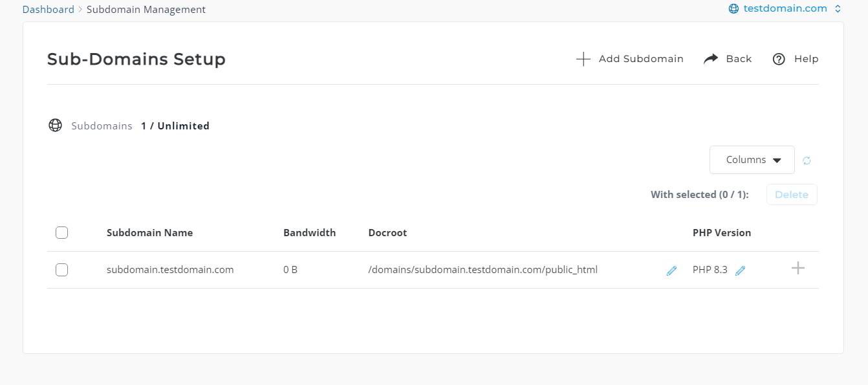Click the Add Subdomain plus icon
The image size is (868, 385).
coord(583,60)
